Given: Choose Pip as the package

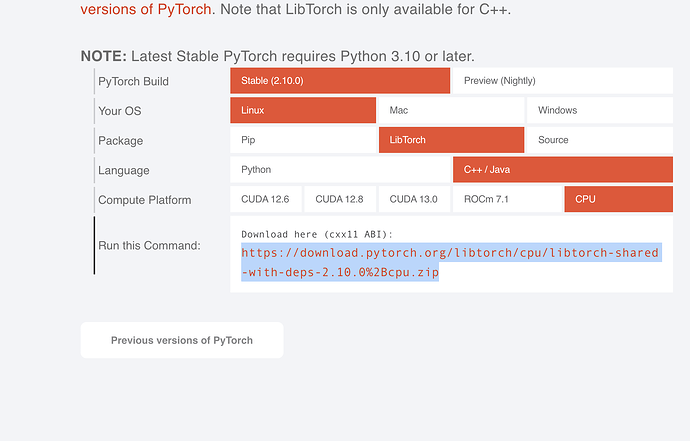Looking at the screenshot, I should (x=303, y=140).
